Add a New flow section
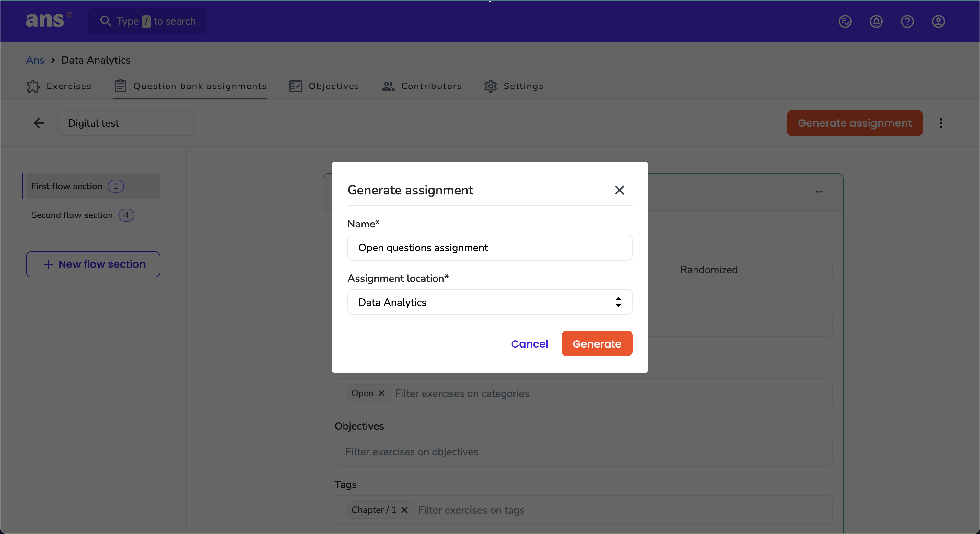 coord(93,264)
